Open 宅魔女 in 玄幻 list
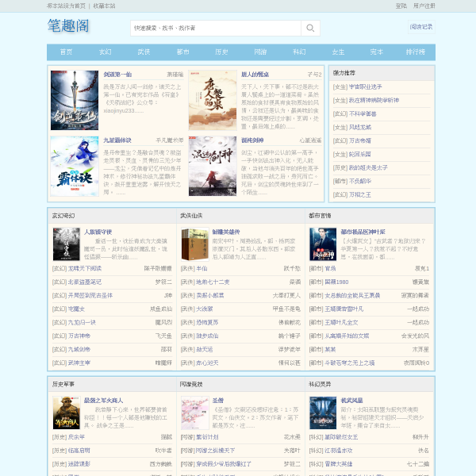Viewport: 476px width, 476px height. click(x=76, y=309)
